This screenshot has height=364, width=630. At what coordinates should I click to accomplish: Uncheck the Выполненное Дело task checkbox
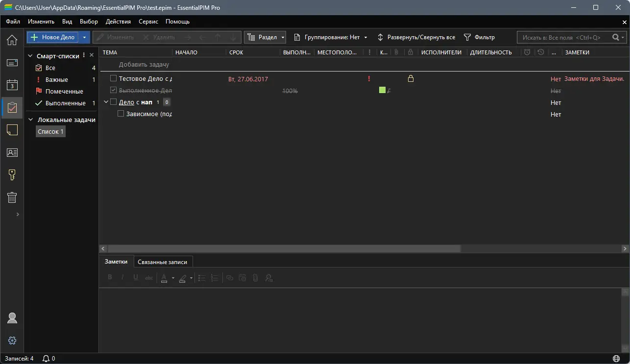[x=113, y=90]
